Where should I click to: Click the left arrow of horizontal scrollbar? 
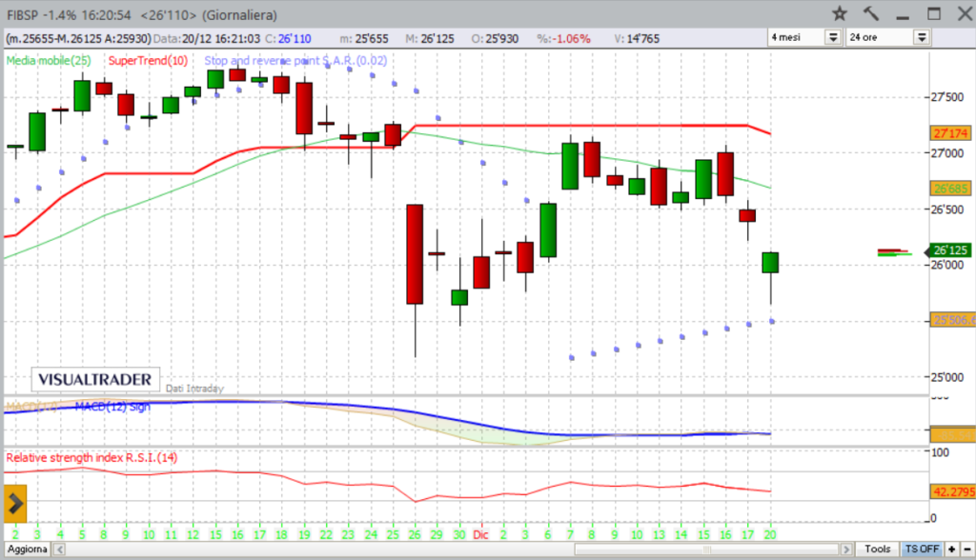point(60,550)
